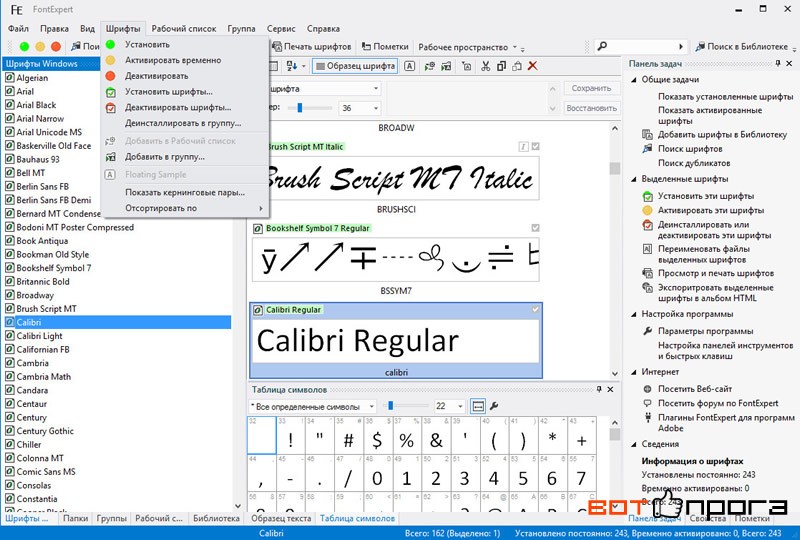This screenshot has width=800, height=540.
Task: Click the magnifier search icon in toolbar
Action: [603, 46]
